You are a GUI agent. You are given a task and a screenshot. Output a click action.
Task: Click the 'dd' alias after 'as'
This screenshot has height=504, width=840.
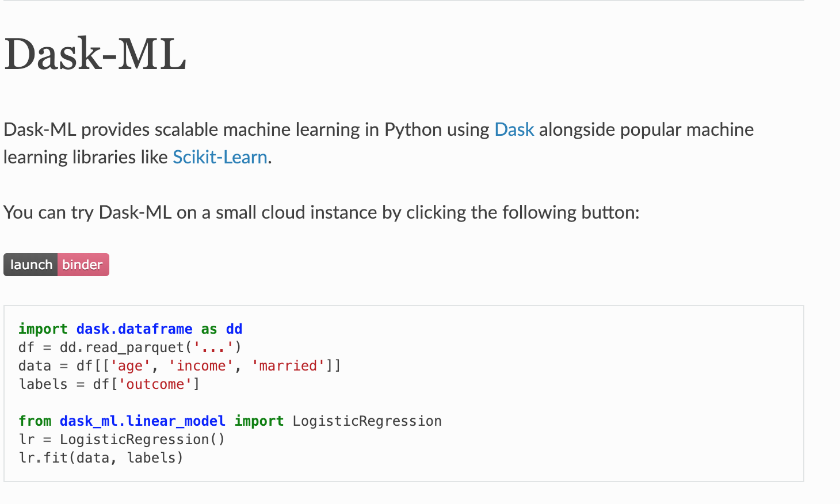click(x=234, y=329)
